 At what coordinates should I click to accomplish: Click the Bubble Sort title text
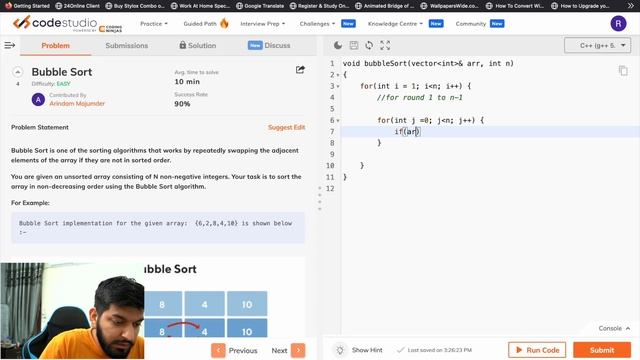[x=62, y=72]
